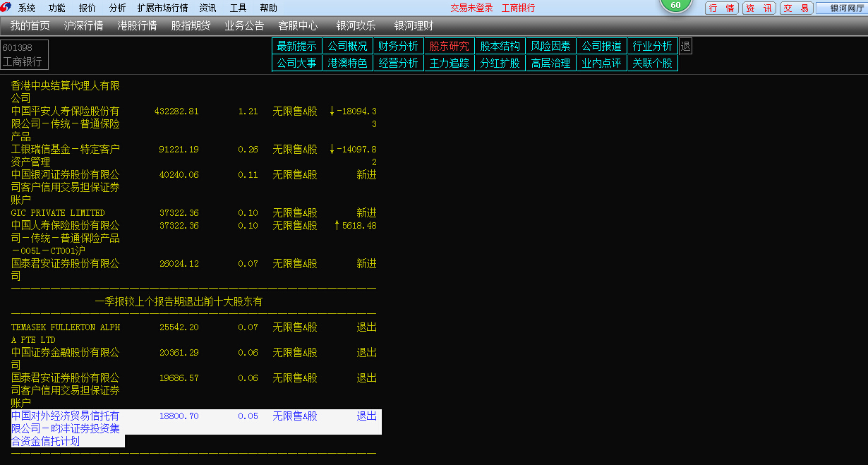Open the 资讯 menu in the menu bar

pos(207,8)
